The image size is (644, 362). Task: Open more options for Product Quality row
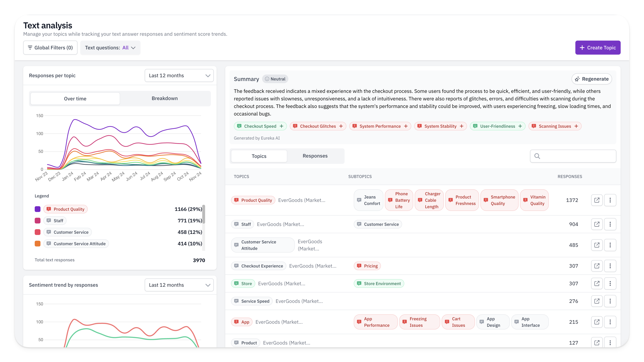[x=610, y=200]
